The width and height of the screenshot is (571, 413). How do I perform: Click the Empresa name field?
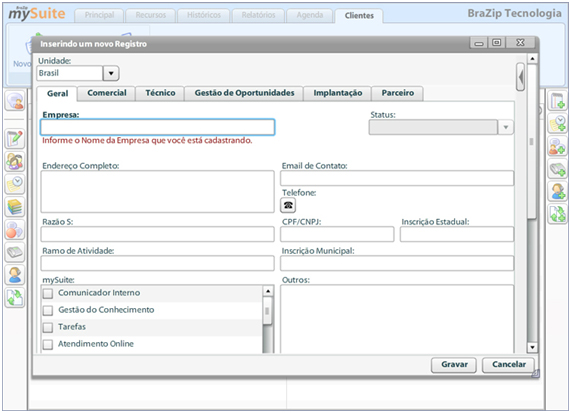(157, 127)
